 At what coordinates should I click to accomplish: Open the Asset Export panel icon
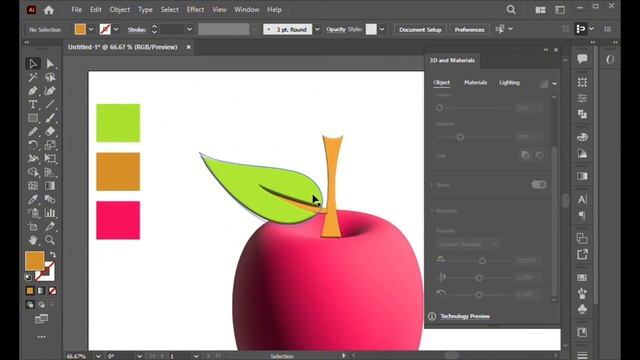coord(582,255)
